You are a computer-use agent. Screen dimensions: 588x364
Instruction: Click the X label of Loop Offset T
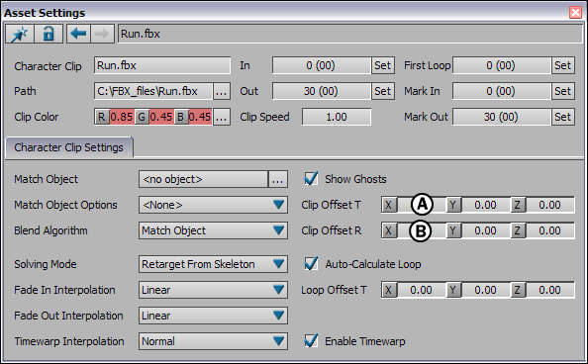click(x=388, y=290)
